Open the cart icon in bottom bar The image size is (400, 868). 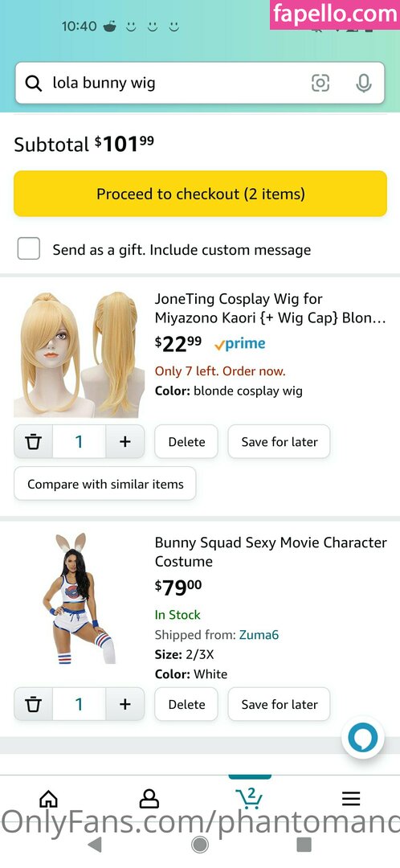(250, 798)
